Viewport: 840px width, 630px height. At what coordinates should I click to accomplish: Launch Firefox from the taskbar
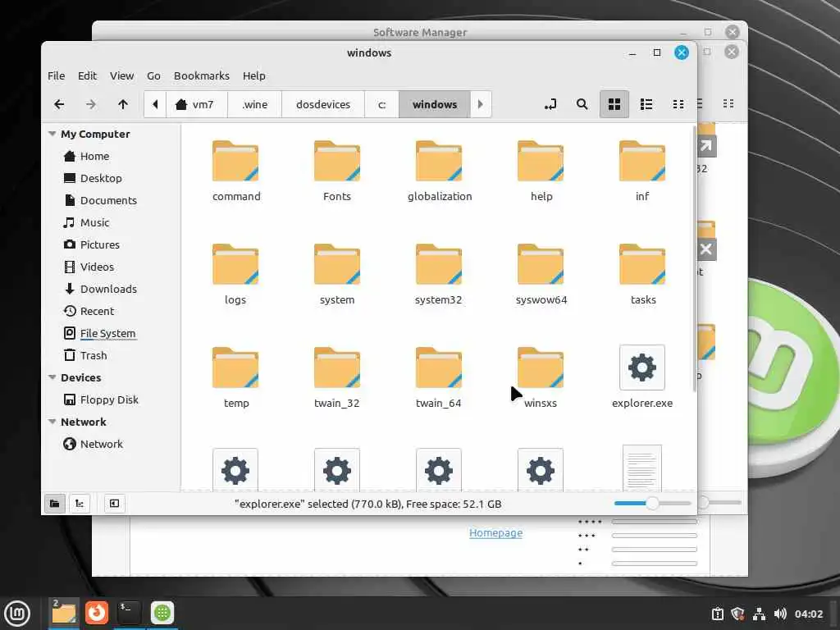pos(97,613)
